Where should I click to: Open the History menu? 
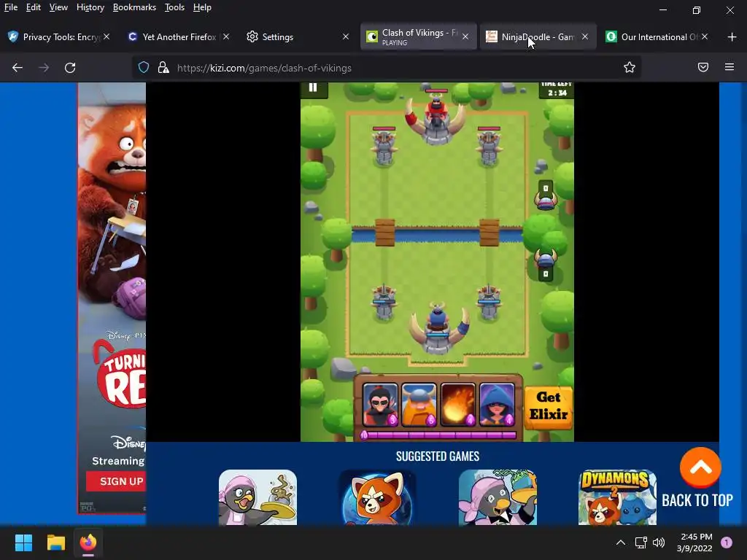tap(90, 7)
